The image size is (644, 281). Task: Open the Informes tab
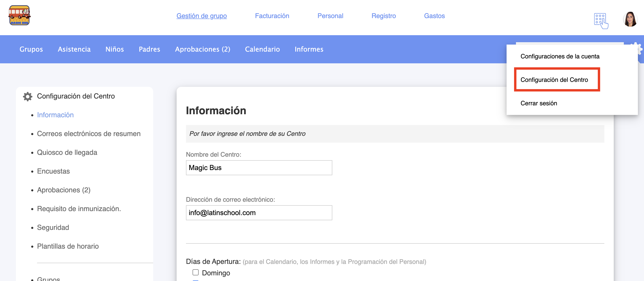309,49
